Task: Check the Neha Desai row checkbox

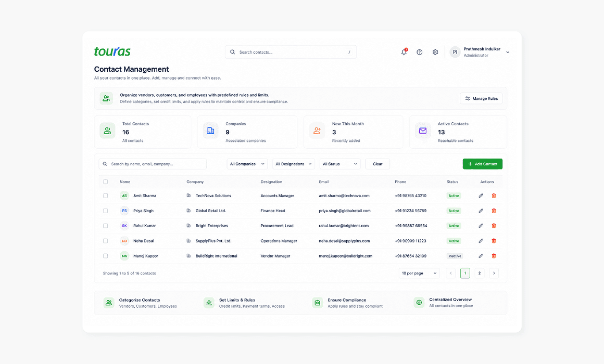Action: click(106, 240)
